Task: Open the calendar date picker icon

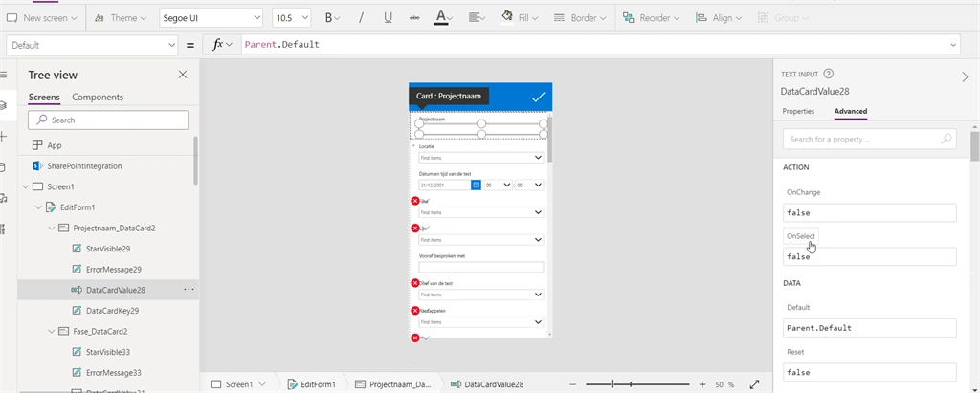Action: [x=476, y=185]
